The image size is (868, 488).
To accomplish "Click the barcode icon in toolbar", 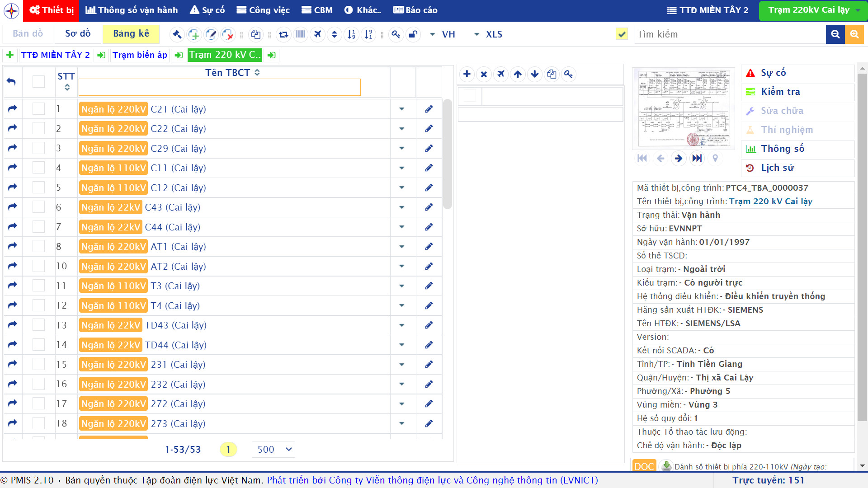I will 301,34.
